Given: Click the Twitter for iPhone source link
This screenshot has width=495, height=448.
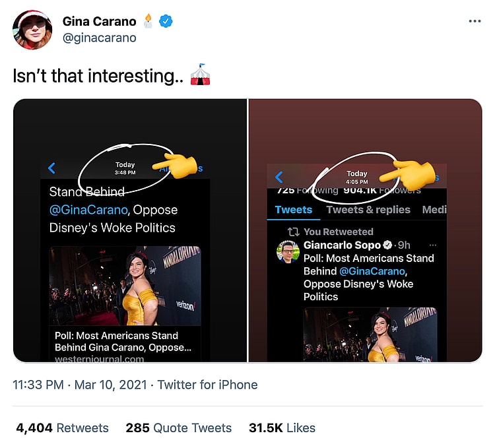Looking at the screenshot, I should pyautogui.click(x=207, y=384).
